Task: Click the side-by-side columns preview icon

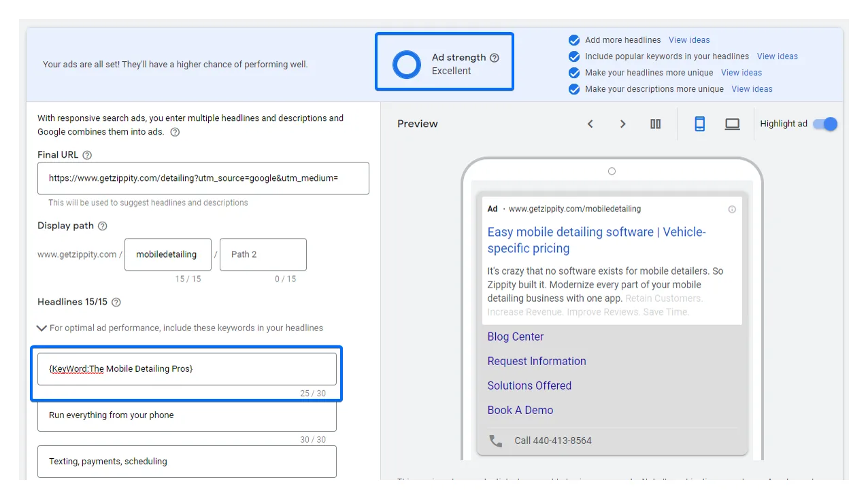Action: [x=656, y=124]
